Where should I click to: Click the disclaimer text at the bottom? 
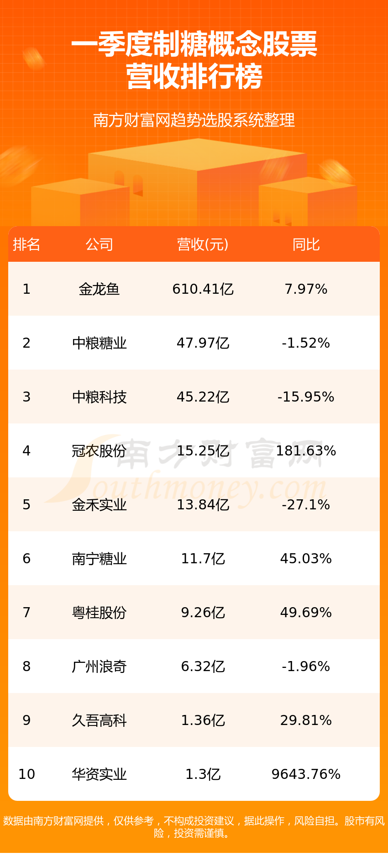point(194,827)
